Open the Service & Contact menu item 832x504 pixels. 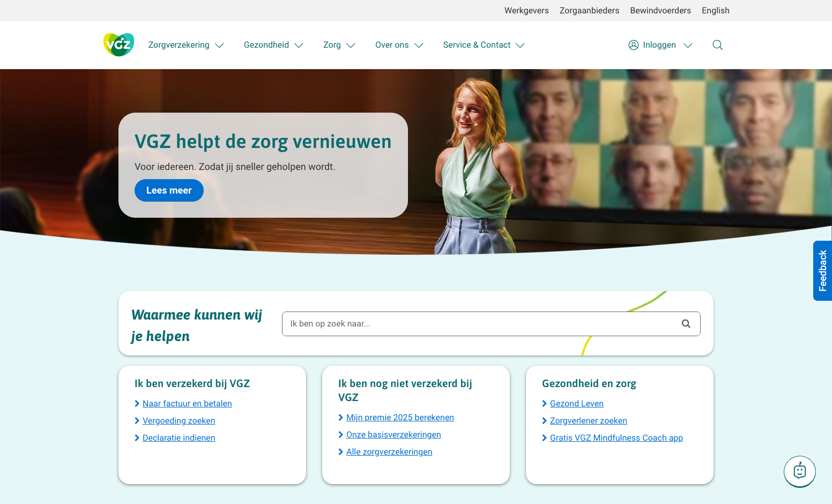coord(477,45)
